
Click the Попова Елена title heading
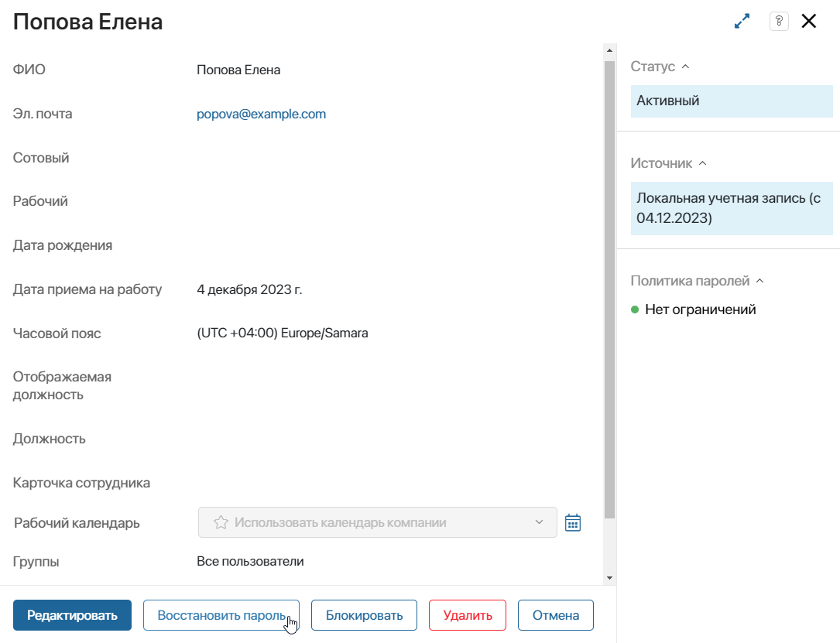[87, 22]
